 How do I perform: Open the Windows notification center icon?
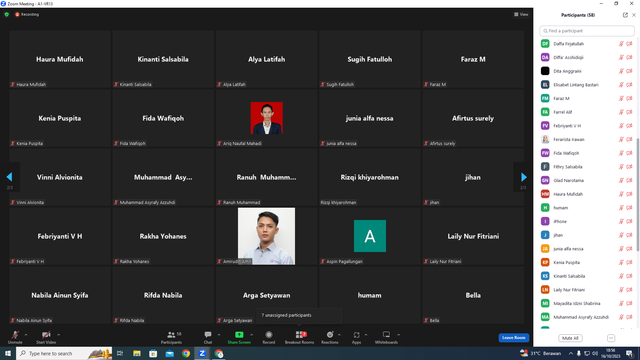click(x=630, y=353)
